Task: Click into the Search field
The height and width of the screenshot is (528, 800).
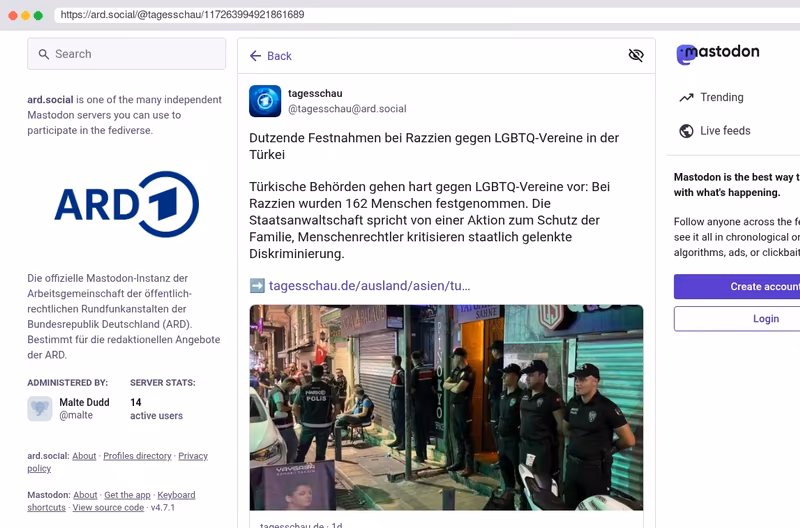Action: (127, 54)
